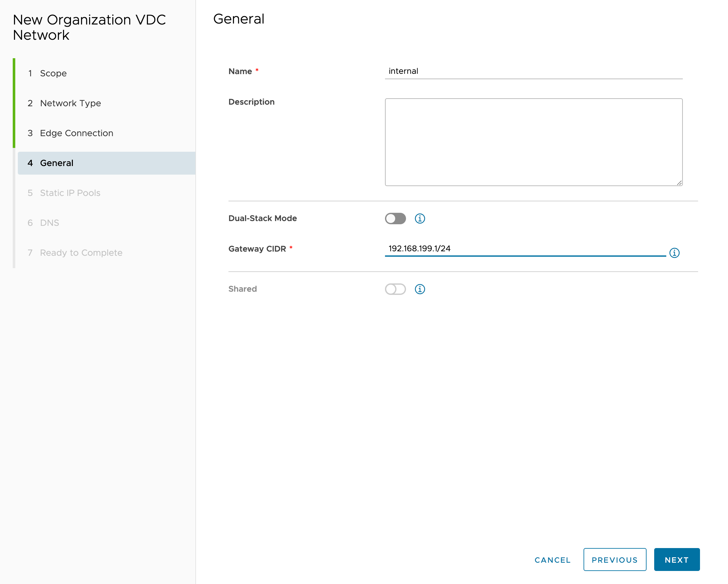Toggle the Dual-Stack Mode switch

396,218
